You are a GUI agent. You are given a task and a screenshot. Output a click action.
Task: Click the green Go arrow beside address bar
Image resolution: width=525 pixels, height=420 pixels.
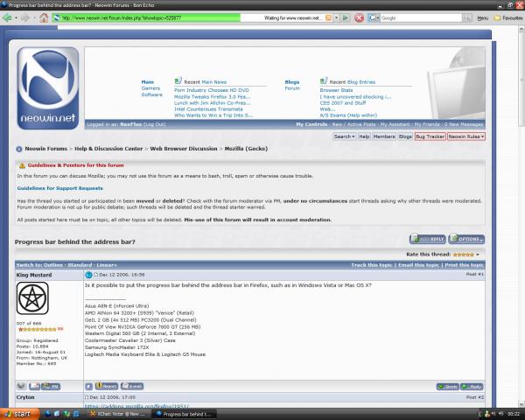pyautogui.click(x=346, y=17)
